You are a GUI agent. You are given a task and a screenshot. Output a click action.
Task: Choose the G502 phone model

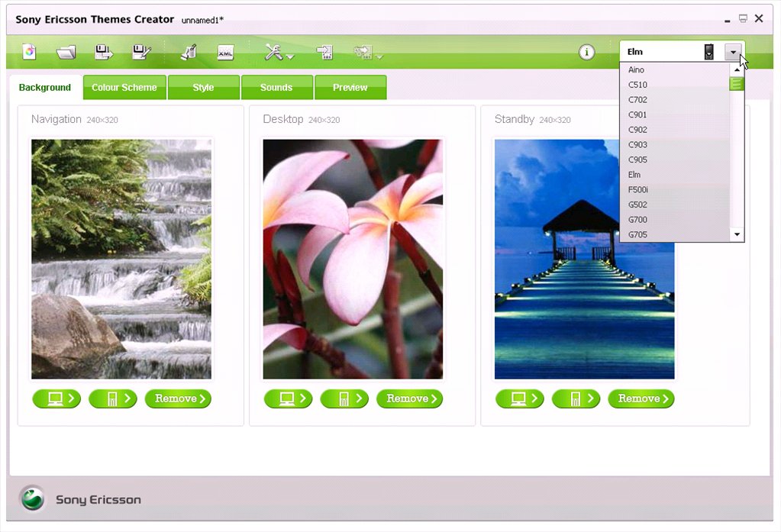674,205
